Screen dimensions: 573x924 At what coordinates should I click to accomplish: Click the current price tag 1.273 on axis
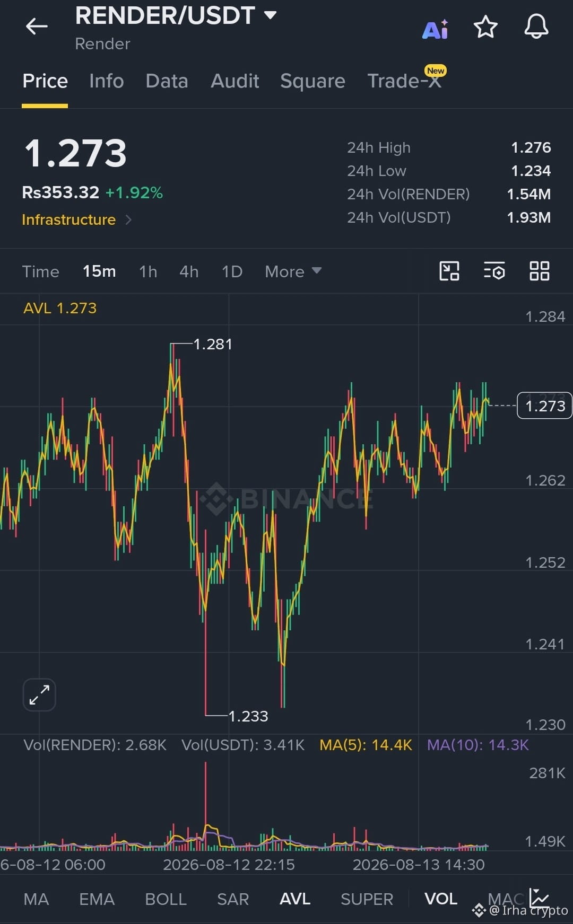point(544,406)
